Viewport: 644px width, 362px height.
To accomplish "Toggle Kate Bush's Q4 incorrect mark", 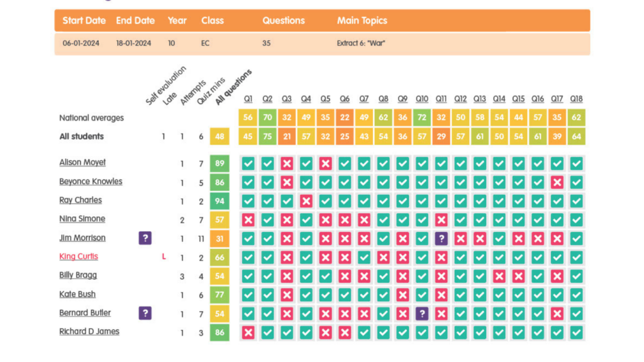I will point(306,294).
